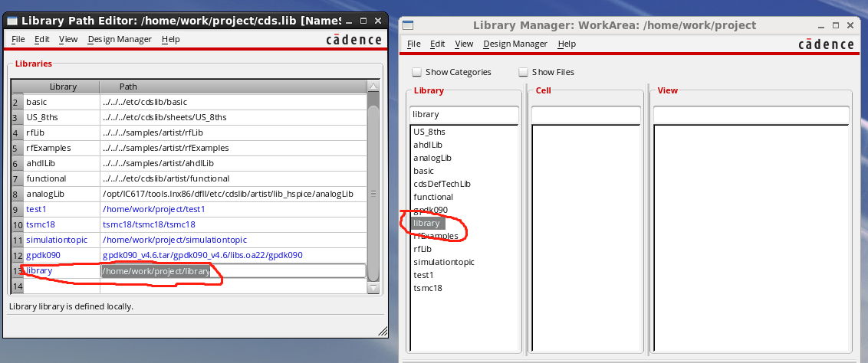The height and width of the screenshot is (363, 868).
Task: Click the analogLib lib_hspice path cell
Action: [233, 194]
